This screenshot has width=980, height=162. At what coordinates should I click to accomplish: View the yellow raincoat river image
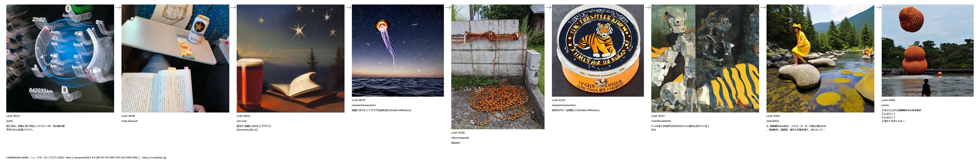tap(820, 58)
